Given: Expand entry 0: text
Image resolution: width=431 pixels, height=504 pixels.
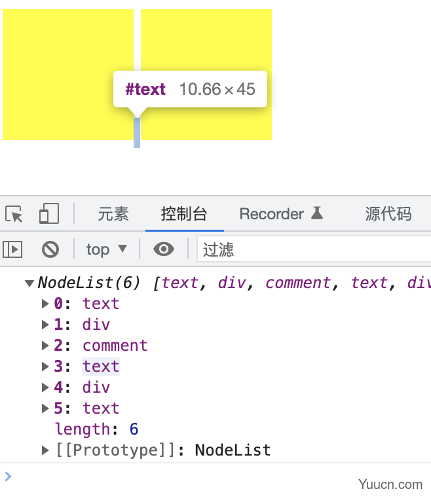Looking at the screenshot, I should [45, 304].
